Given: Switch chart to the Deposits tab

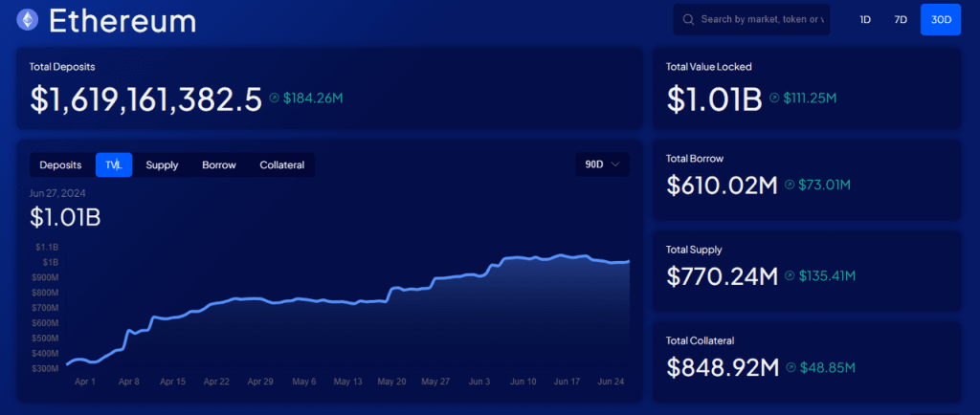Looking at the screenshot, I should click(60, 165).
